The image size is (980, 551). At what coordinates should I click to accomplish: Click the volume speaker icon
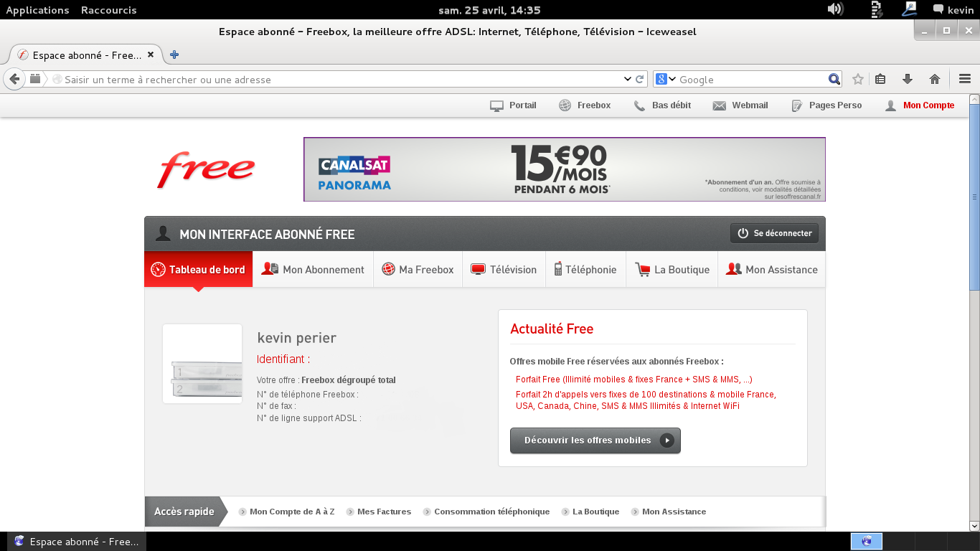[835, 9]
